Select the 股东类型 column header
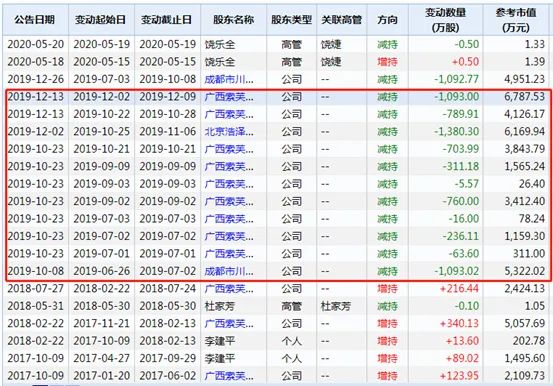553x386 pixels. pos(292,20)
